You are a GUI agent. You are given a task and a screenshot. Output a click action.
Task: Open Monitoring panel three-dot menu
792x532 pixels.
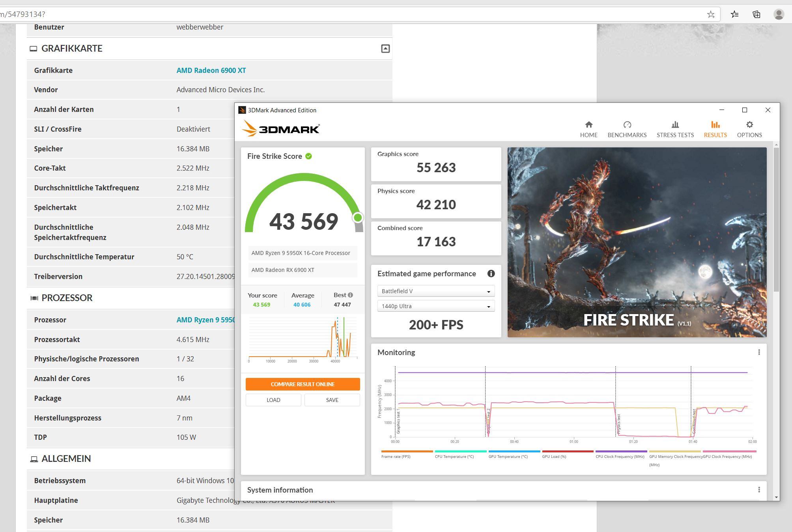[758, 352]
